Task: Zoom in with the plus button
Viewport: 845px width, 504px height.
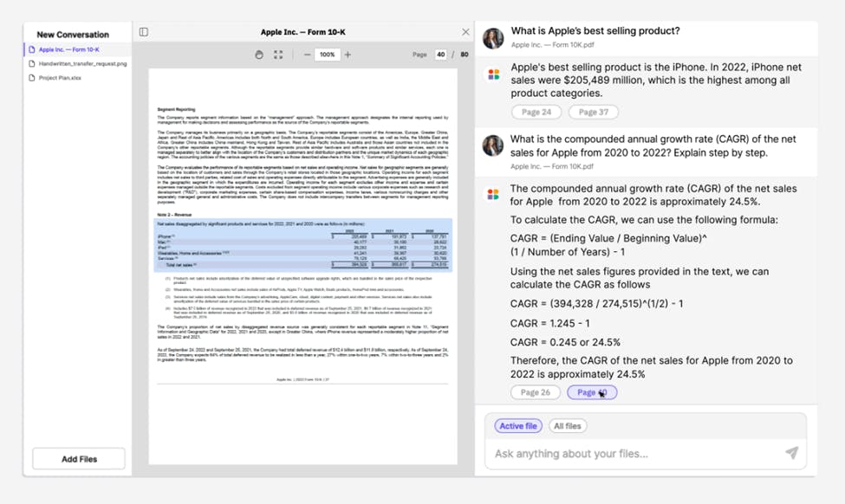Action: [348, 55]
